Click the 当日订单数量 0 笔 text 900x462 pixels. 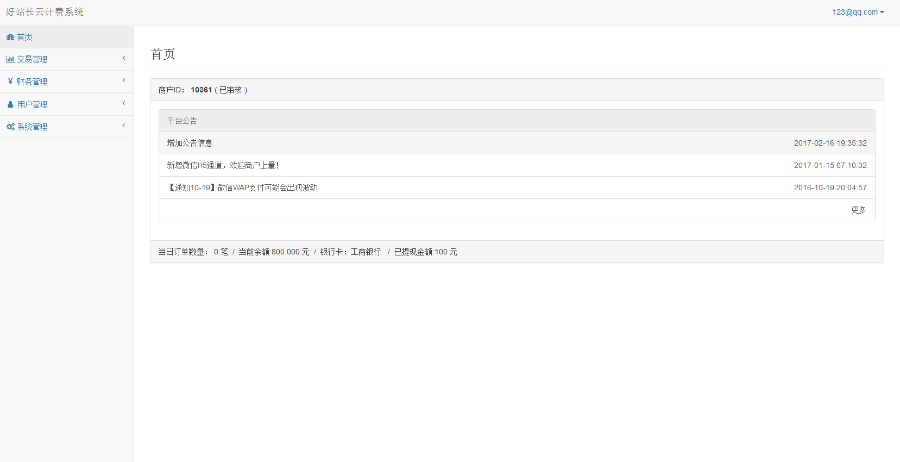click(x=193, y=252)
